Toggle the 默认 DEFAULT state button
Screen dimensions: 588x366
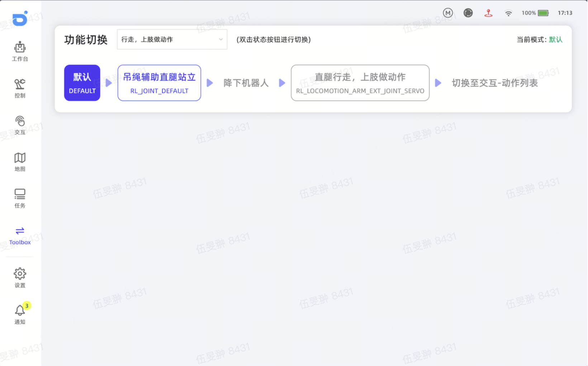pyautogui.click(x=82, y=83)
